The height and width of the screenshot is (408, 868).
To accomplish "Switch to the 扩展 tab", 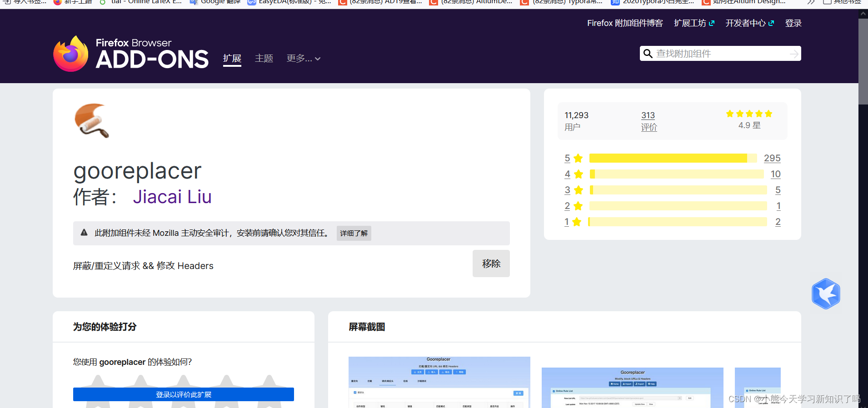I will pyautogui.click(x=232, y=59).
